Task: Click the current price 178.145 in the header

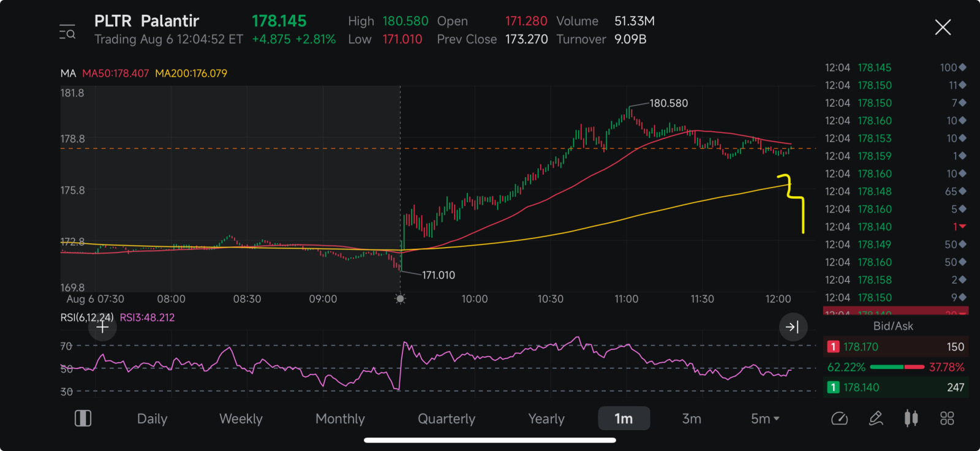Action: [279, 21]
